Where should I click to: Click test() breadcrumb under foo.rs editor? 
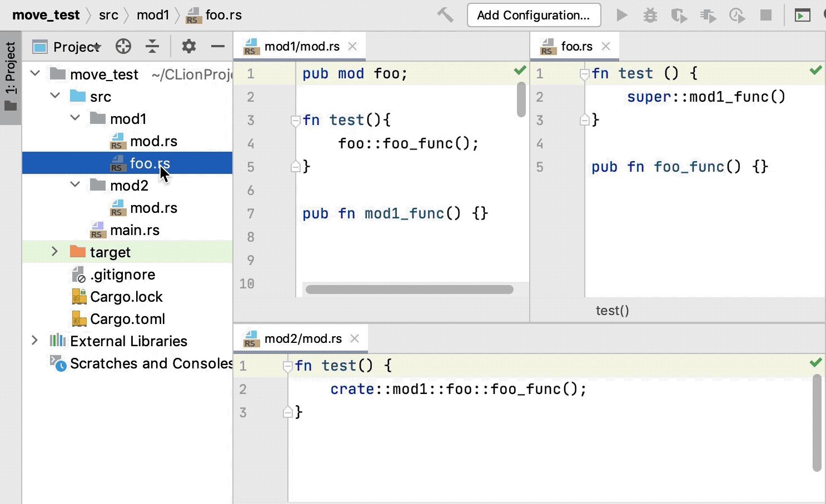(613, 311)
